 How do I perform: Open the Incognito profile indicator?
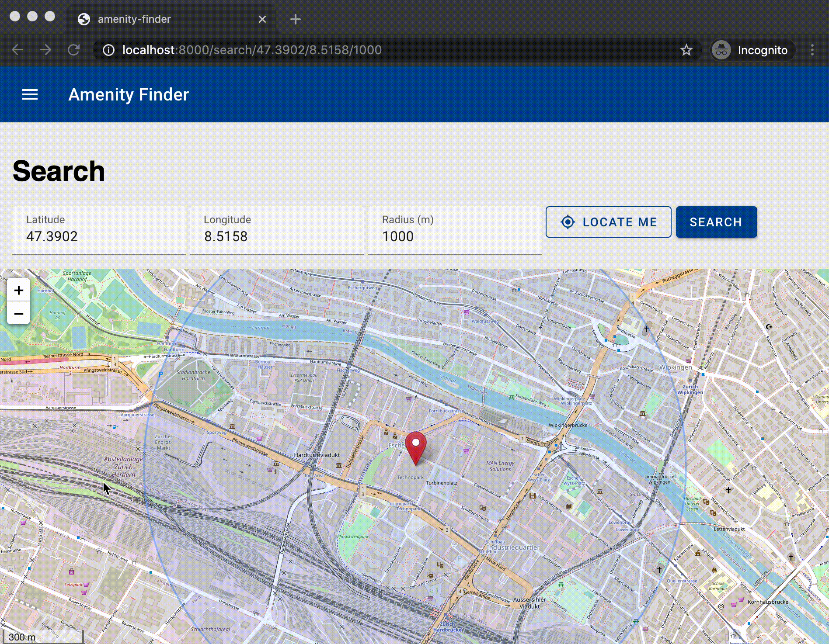(x=751, y=50)
